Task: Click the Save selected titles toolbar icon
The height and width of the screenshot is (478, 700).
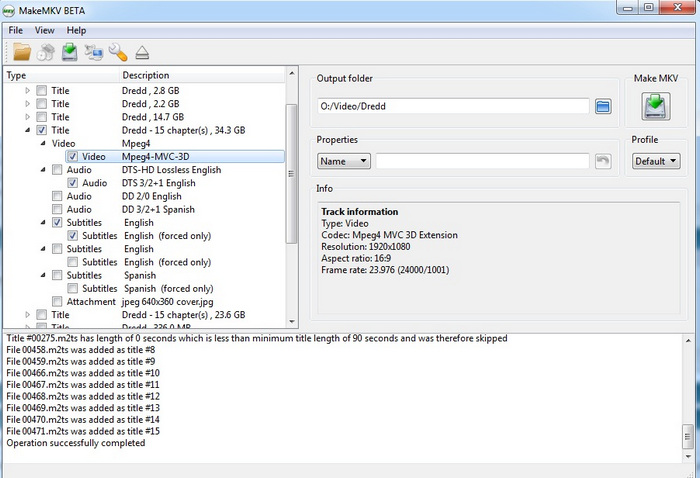Action: click(70, 52)
